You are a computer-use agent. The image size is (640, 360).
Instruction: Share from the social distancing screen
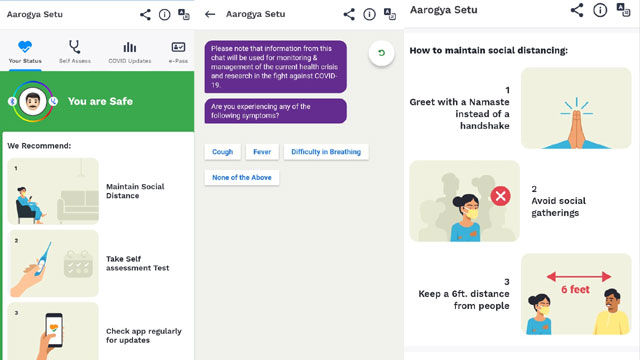(x=577, y=10)
